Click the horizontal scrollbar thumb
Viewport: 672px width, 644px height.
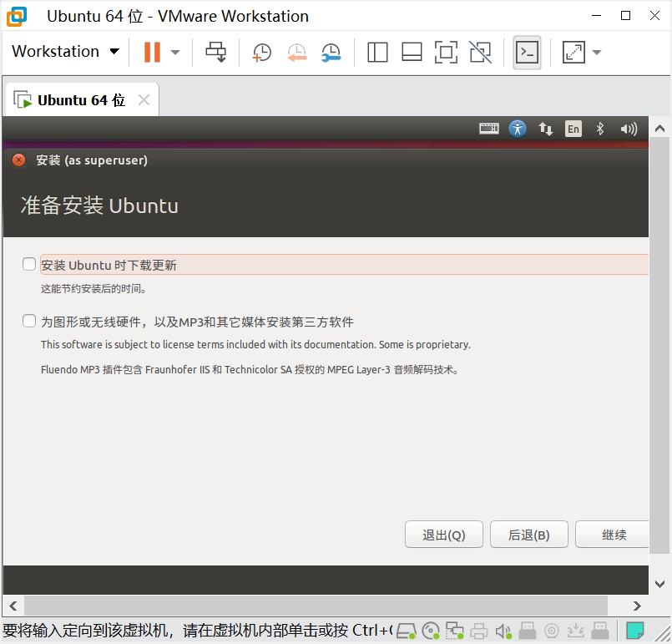click(316, 606)
